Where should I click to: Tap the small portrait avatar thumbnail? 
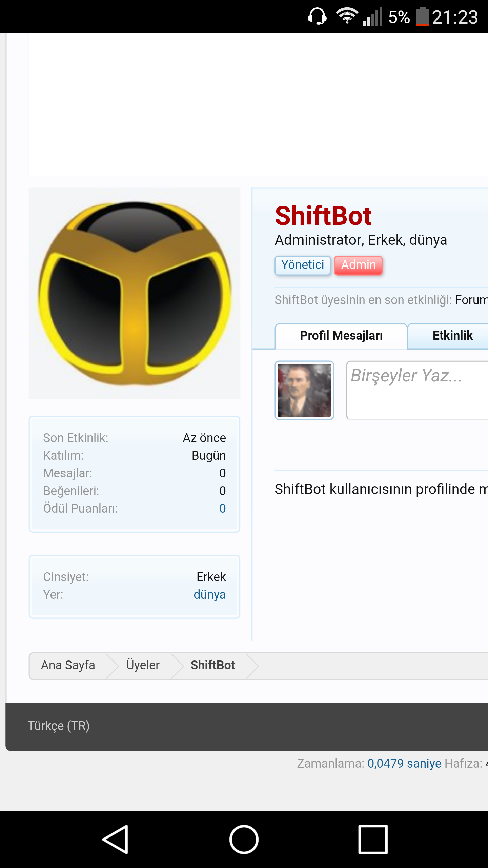coord(304,390)
